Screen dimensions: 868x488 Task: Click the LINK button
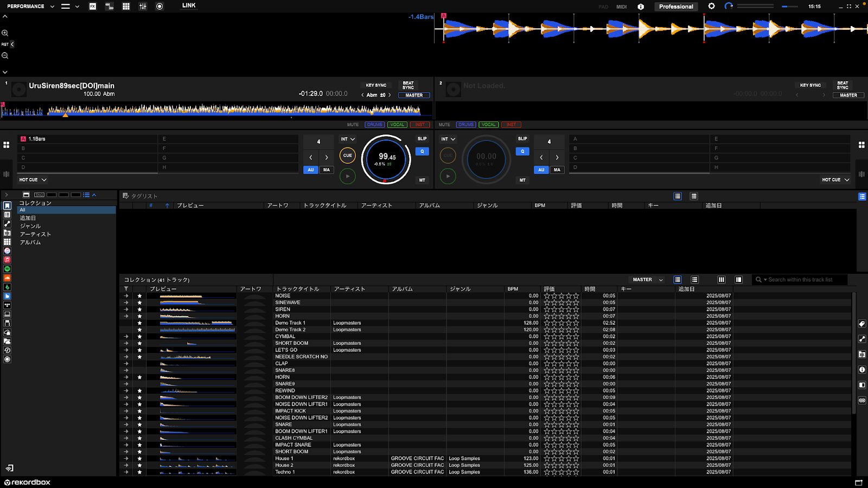click(x=189, y=5)
